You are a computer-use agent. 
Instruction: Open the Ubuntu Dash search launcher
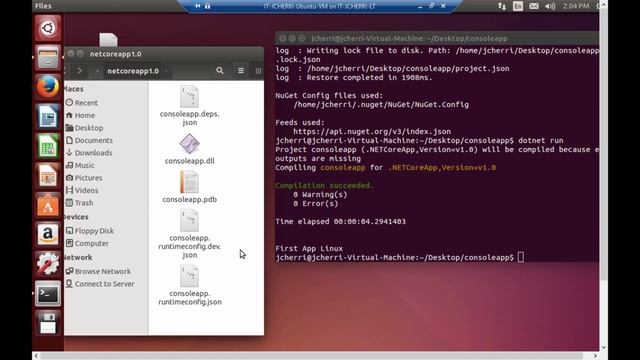(48, 28)
